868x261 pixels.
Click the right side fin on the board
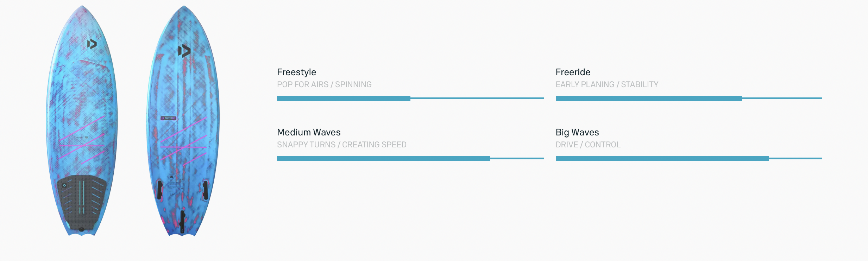pyautogui.click(x=205, y=190)
